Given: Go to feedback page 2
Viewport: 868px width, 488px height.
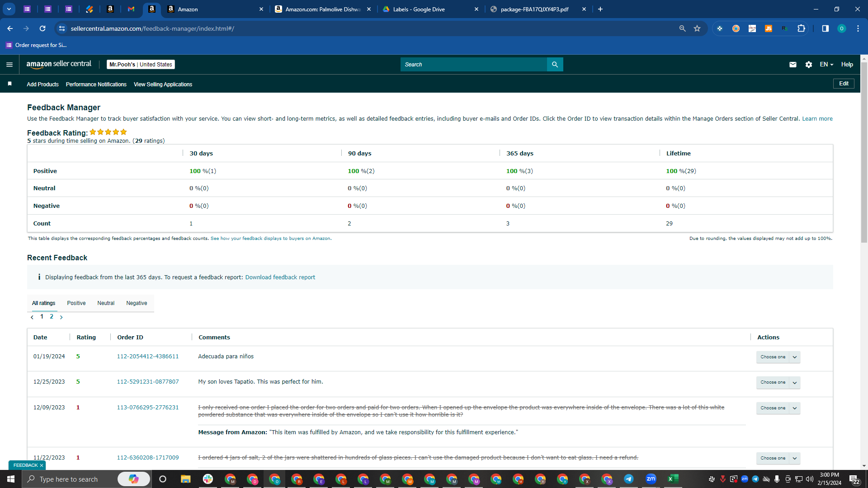Looking at the screenshot, I should [52, 317].
